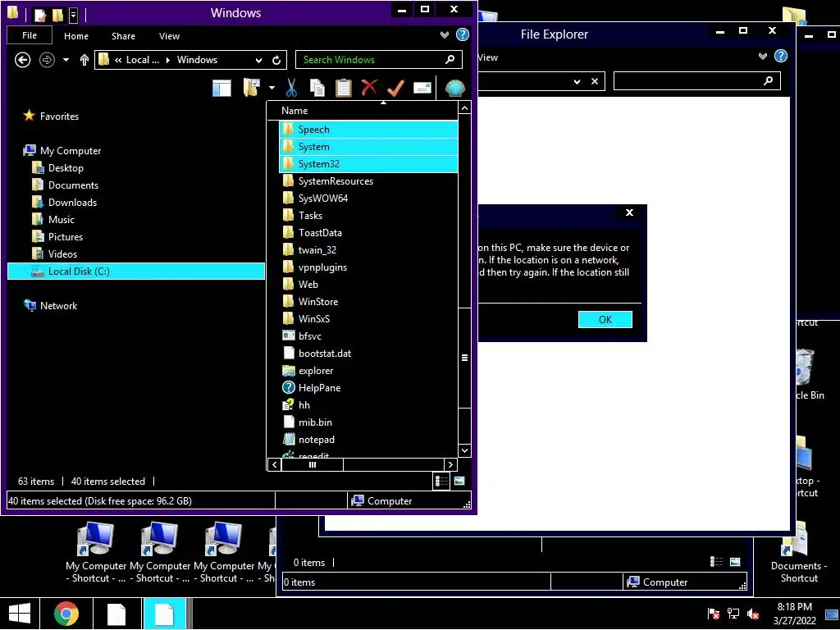Toggle the navigation pane layout icon
The height and width of the screenshot is (630, 840).
[221, 88]
